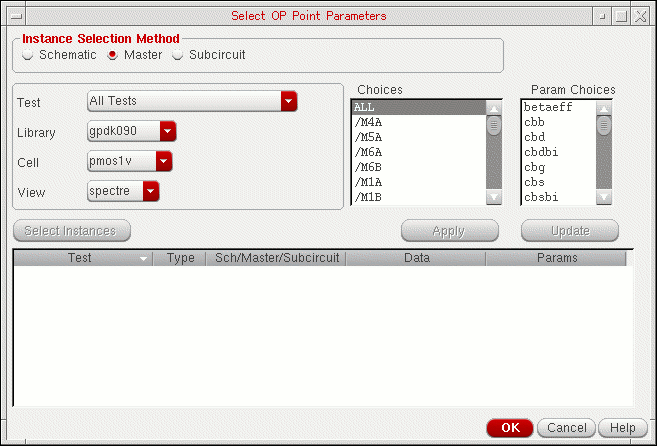This screenshot has height=446, width=657.
Task: Select /M6A in the Choices list
Action: point(419,152)
